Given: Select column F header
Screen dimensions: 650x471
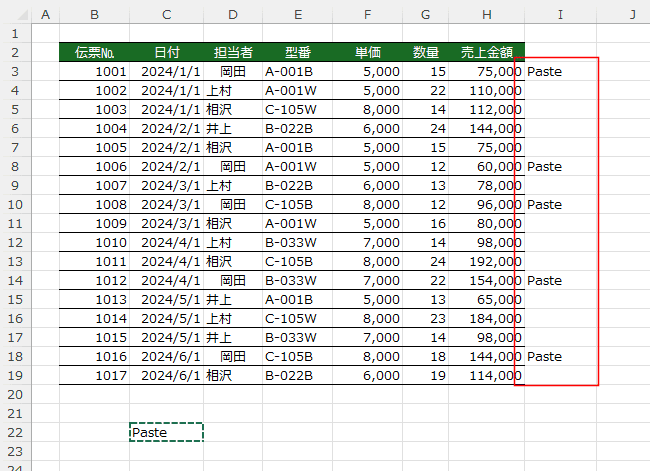Looking at the screenshot, I should pos(367,15).
